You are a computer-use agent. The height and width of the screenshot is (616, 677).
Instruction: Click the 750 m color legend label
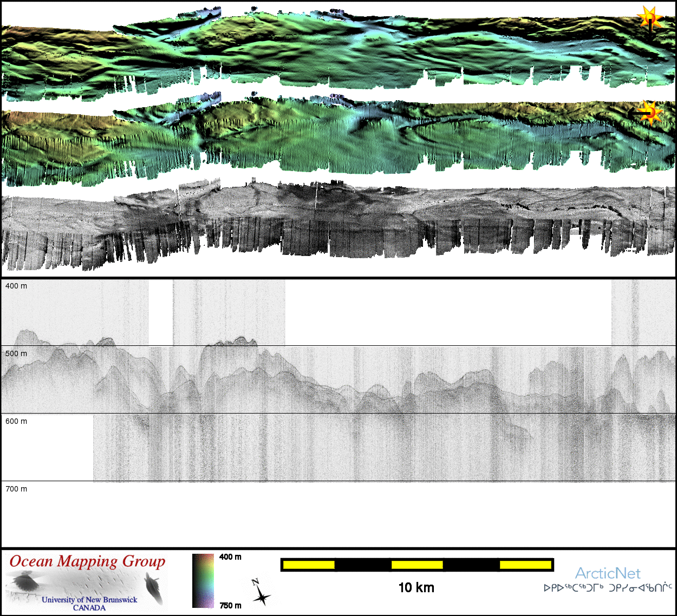230,606
